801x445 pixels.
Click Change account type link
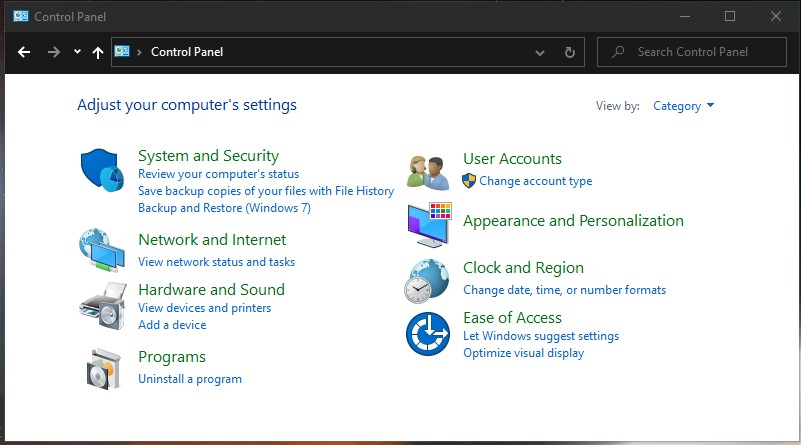click(536, 181)
